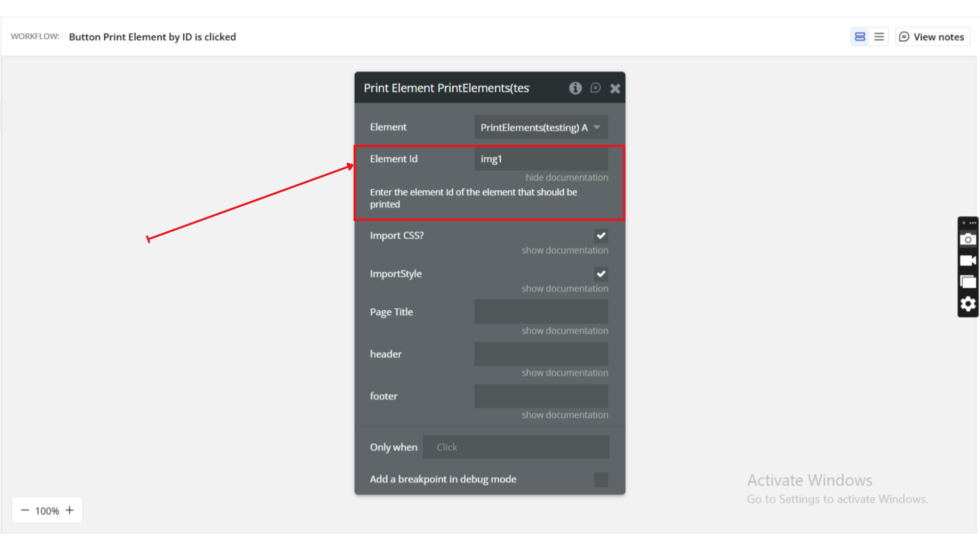Image resolution: width=980 pixels, height=551 pixels.
Task: Zoom in with the plus button
Action: (70, 510)
